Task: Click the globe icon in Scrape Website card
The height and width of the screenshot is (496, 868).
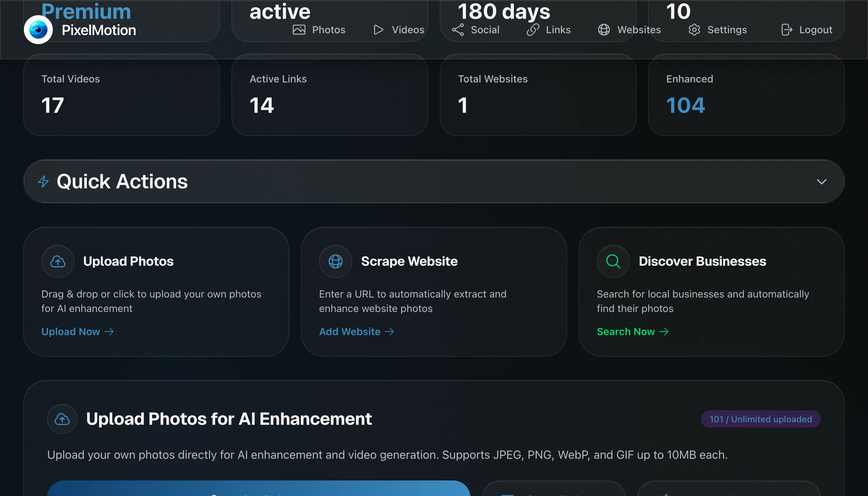Action: [x=336, y=261]
